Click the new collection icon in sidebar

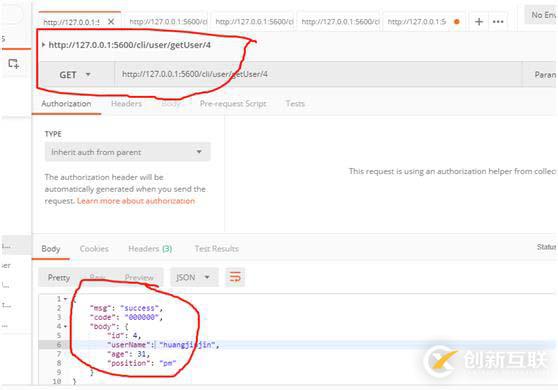(14, 63)
